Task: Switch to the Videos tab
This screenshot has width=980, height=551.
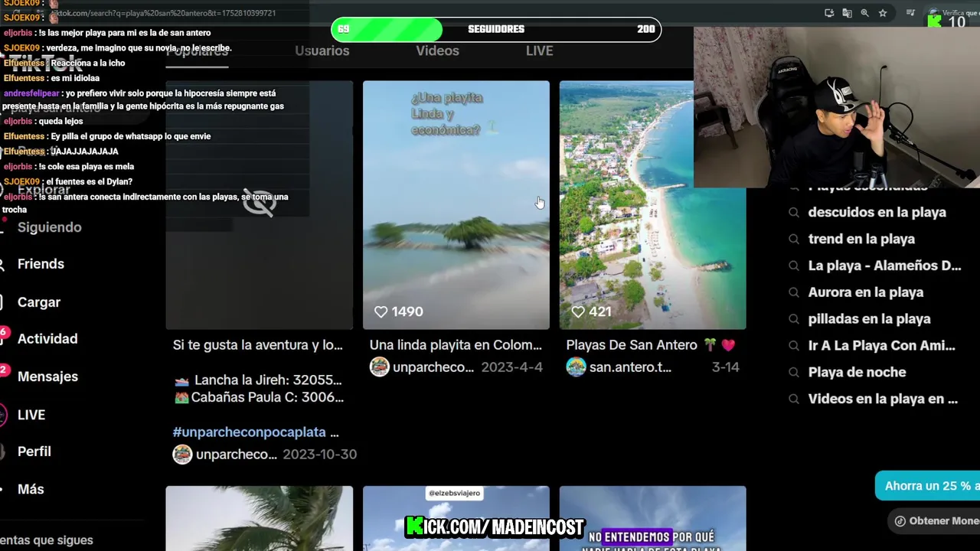Action: 437,51
